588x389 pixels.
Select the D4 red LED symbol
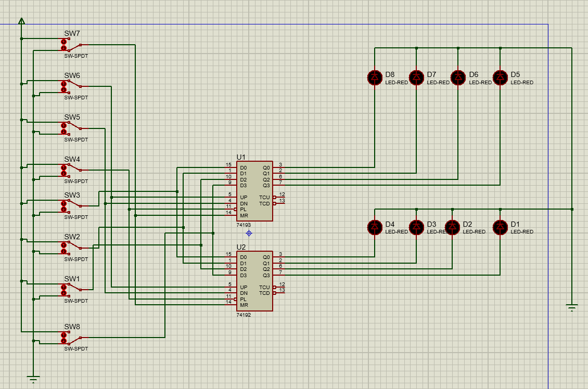pos(375,227)
